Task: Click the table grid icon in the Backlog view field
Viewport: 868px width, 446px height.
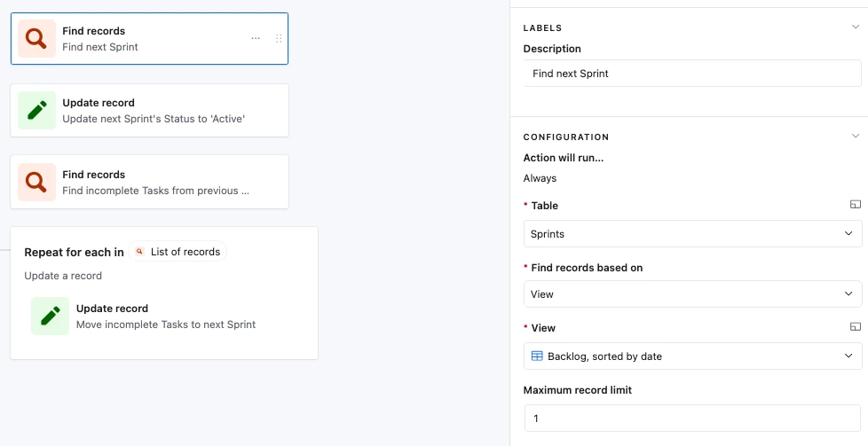Action: [x=537, y=356]
